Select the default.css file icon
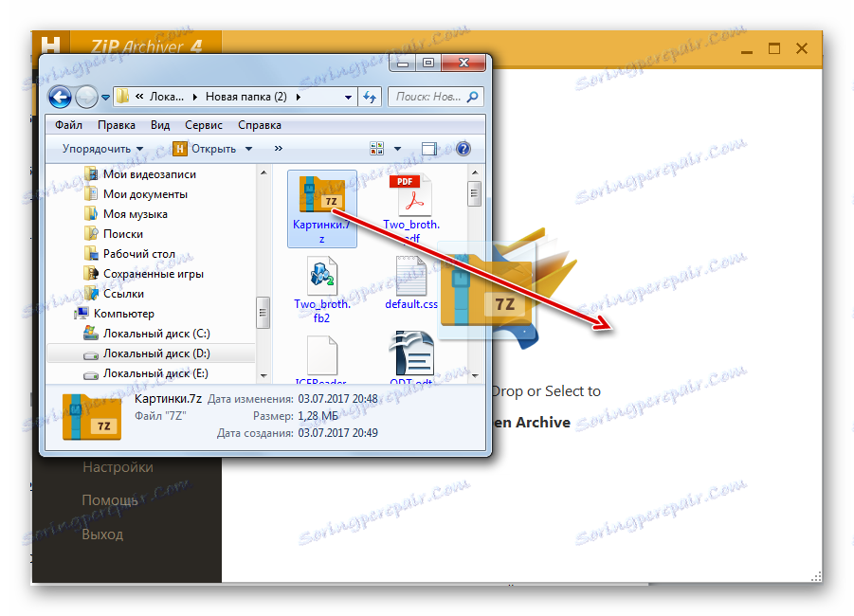Image resolution: width=854 pixels, height=616 pixels. coord(411,276)
